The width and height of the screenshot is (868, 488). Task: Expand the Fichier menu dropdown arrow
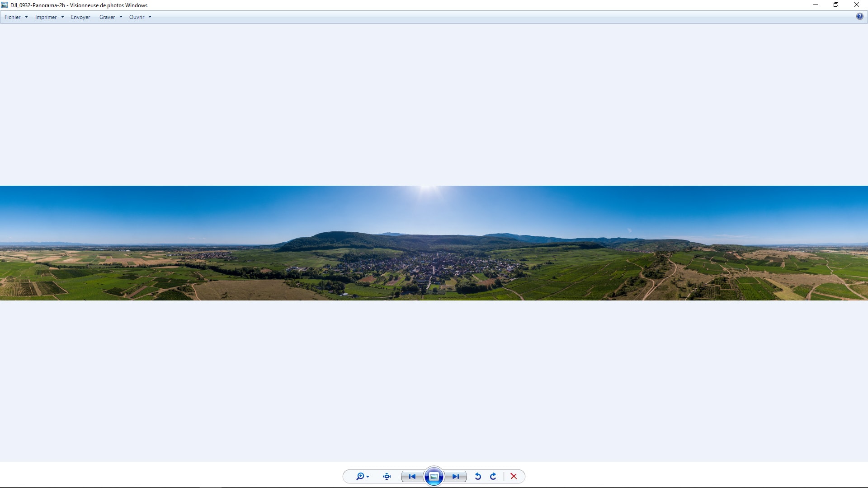point(26,17)
